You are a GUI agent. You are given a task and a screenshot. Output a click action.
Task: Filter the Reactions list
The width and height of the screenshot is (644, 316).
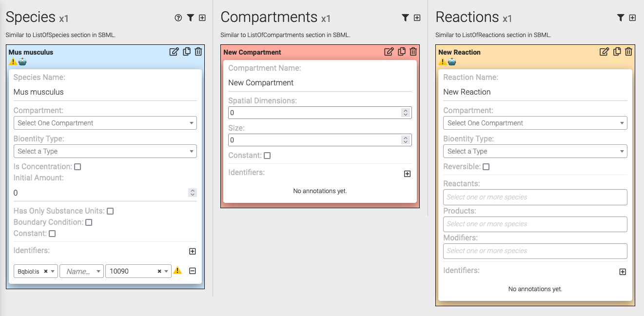(620, 18)
